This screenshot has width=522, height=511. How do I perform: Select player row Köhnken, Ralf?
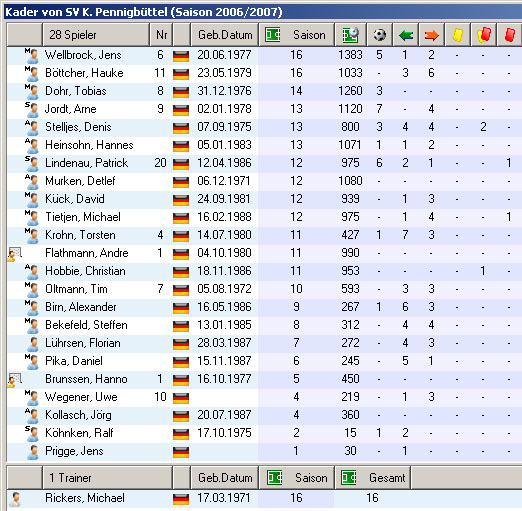264,433
